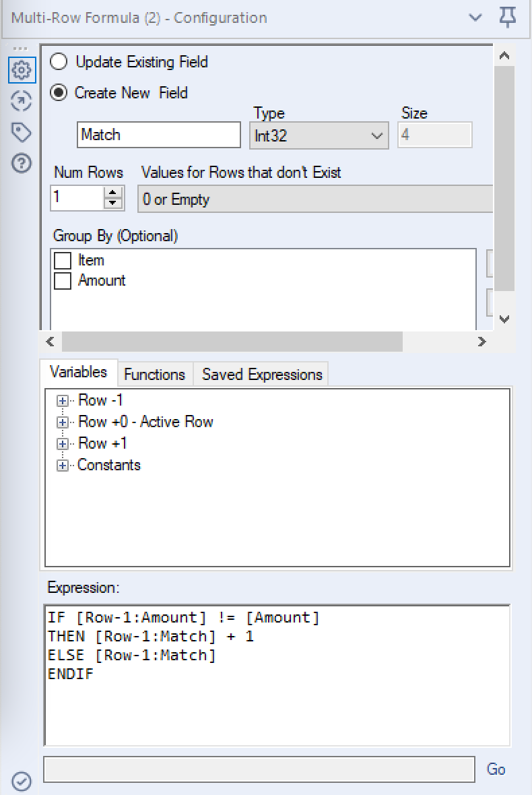Screen dimensions: 532x795
Task: Switch to the Saved Expressions tab
Action: [x=261, y=375]
